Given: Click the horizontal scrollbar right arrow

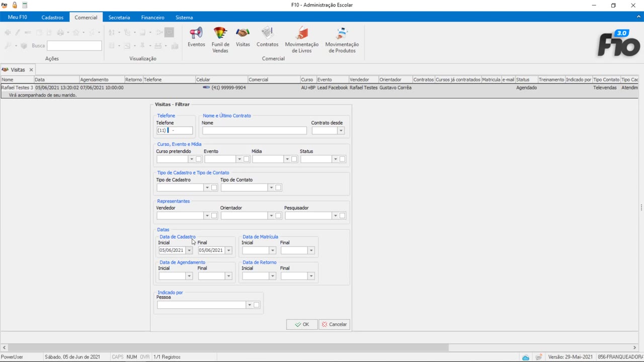Looking at the screenshot, I should (634, 347).
